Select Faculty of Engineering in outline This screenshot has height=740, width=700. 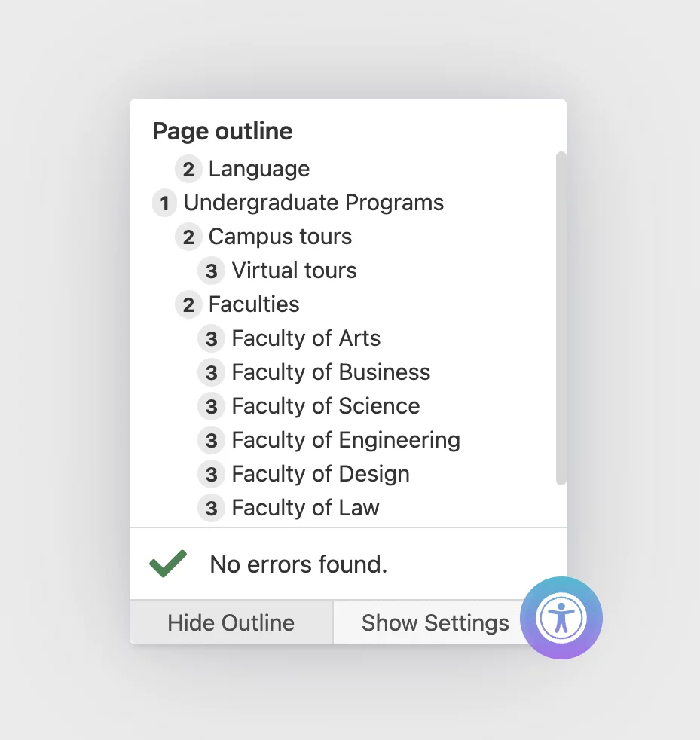346,440
